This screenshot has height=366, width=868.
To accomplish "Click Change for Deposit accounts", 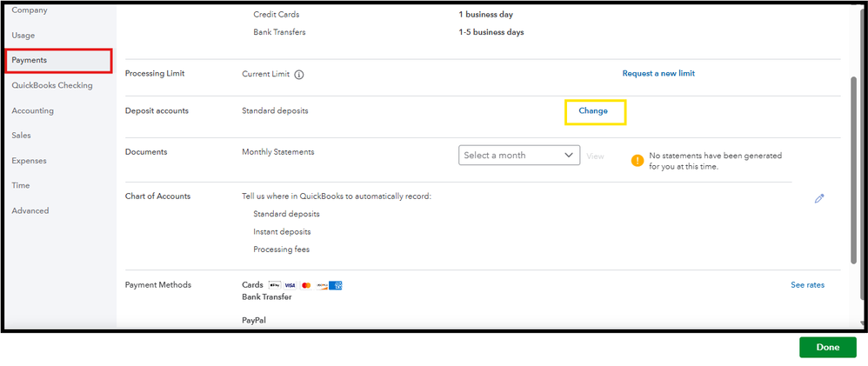I will coord(593,111).
